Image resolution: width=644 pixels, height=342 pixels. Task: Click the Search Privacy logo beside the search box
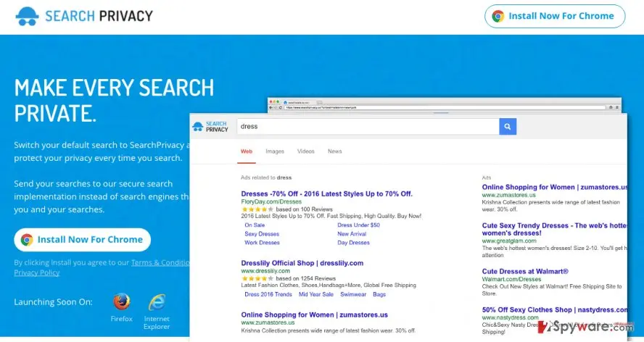pos(210,127)
